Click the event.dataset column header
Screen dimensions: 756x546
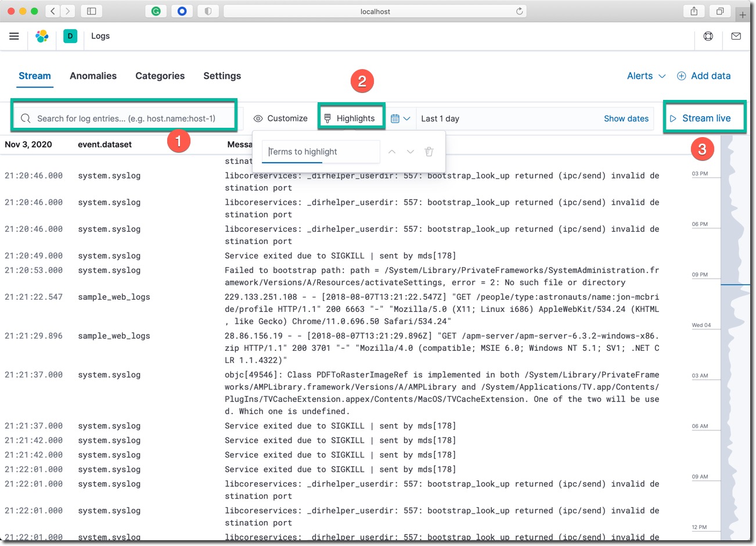(x=105, y=145)
